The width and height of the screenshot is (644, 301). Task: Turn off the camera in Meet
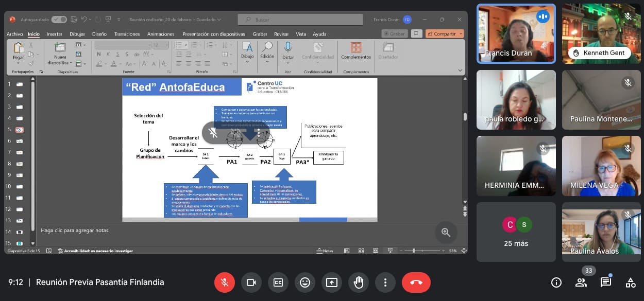pos(251,282)
